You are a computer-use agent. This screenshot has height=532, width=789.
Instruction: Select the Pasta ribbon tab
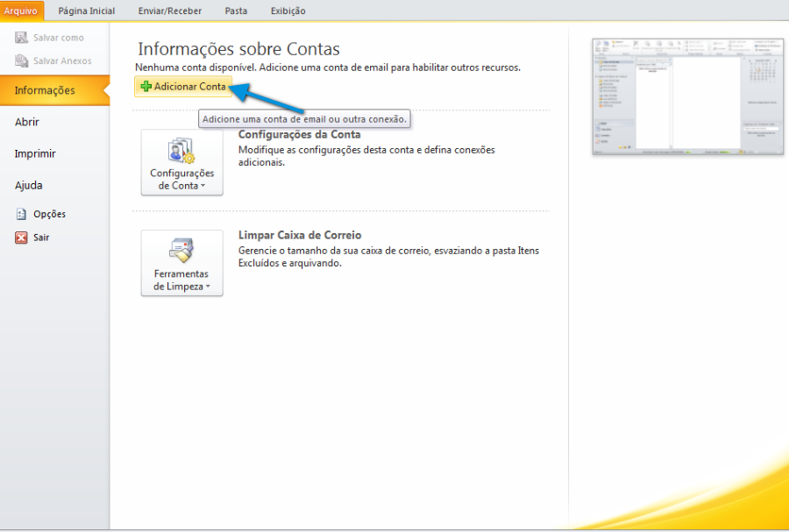pyautogui.click(x=235, y=11)
